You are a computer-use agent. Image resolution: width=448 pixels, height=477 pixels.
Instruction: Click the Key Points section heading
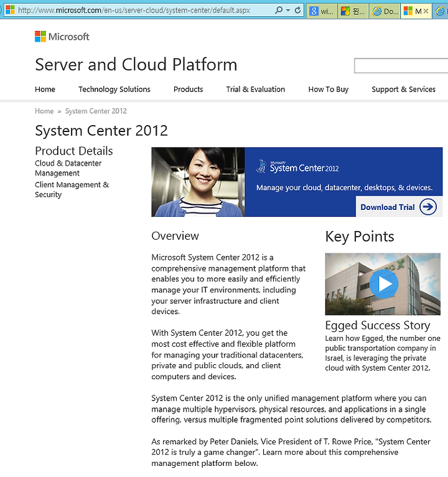tap(360, 237)
